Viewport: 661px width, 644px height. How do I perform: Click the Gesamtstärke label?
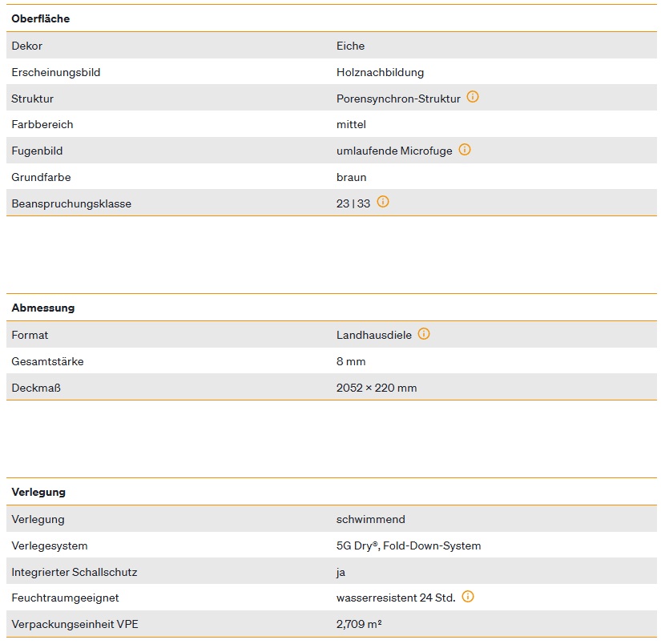[47, 361]
